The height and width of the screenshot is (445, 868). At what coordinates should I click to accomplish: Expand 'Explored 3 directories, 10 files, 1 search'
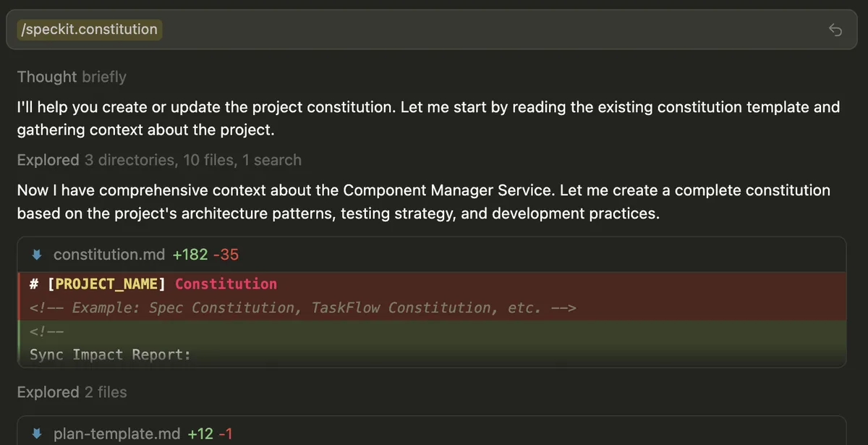tap(159, 160)
